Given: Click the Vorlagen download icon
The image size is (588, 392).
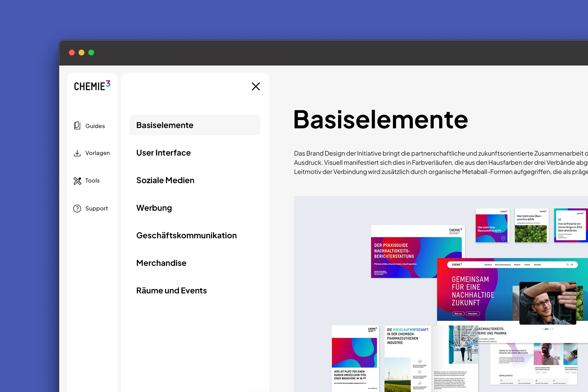Looking at the screenshot, I should coord(77,153).
